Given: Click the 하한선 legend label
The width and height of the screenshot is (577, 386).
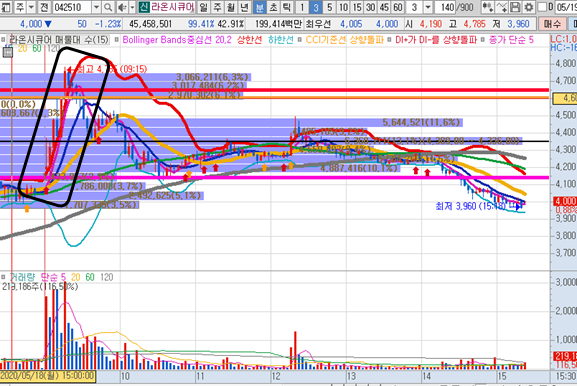Looking at the screenshot, I should [280, 39].
